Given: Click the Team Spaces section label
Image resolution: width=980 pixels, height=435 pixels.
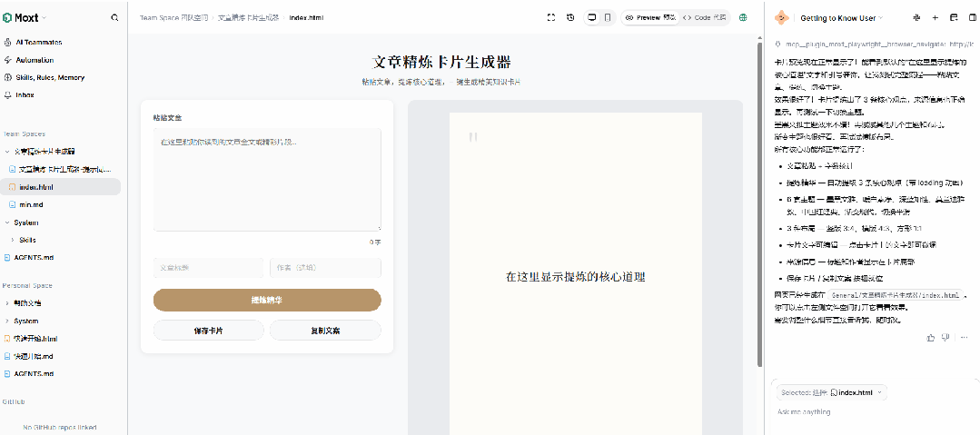Looking at the screenshot, I should tap(24, 133).
